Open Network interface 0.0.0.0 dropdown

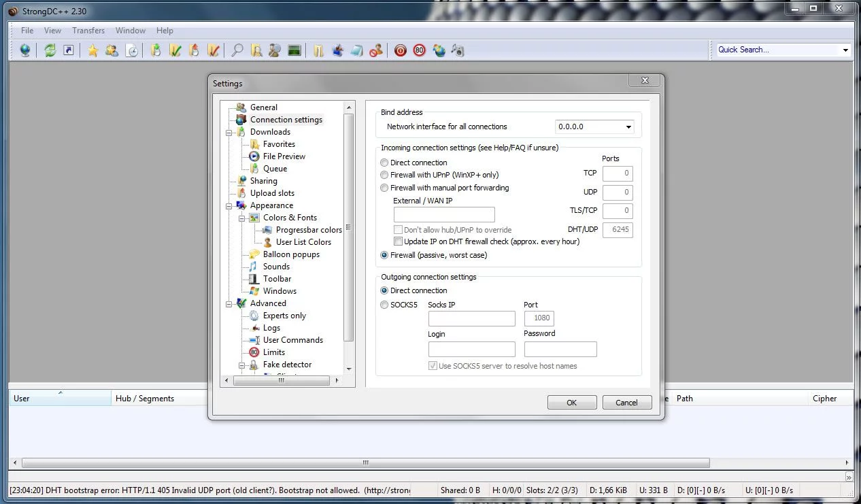coord(628,127)
